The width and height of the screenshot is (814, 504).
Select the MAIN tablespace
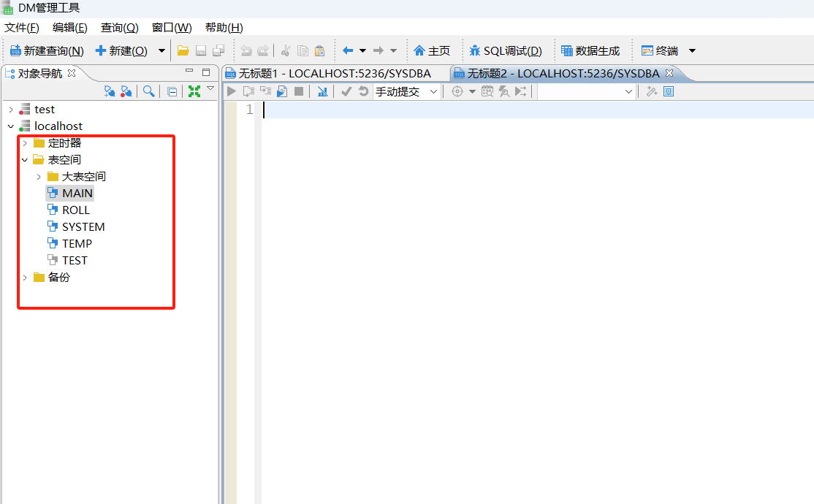pyautogui.click(x=70, y=193)
